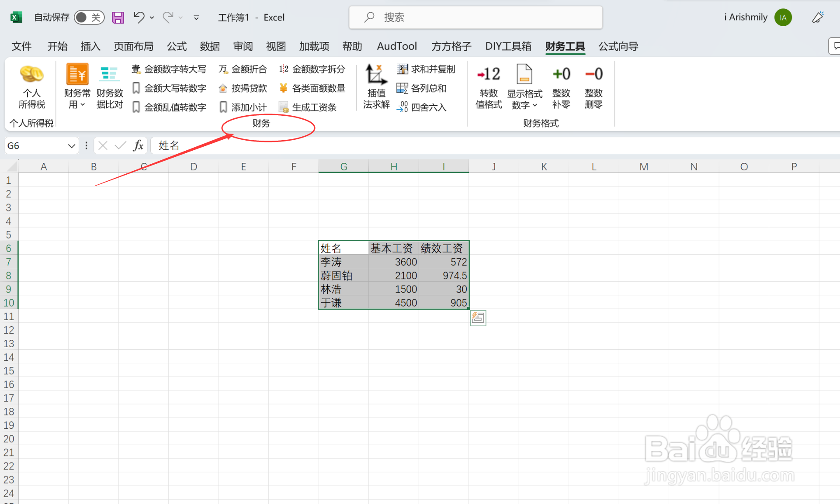Convert with 金额数字转大写
This screenshot has width=840, height=504.
(169, 69)
